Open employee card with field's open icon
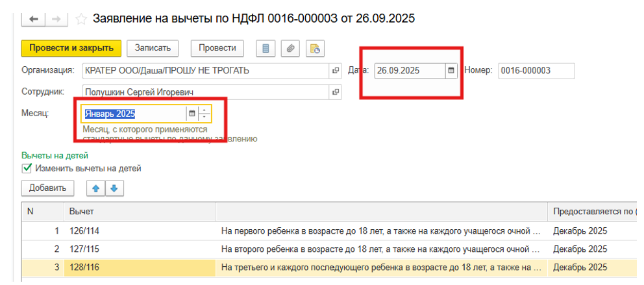Viewport: 644px width, 285px height. point(336,92)
